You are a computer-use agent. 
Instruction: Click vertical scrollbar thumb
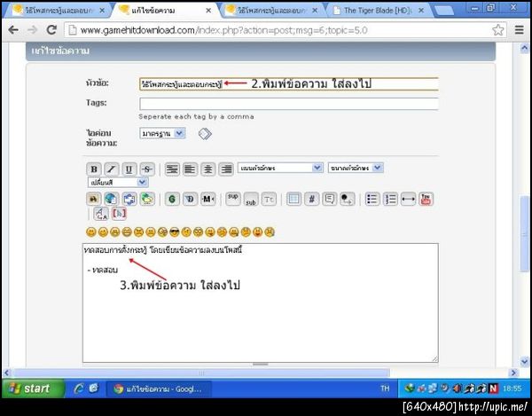point(524,233)
